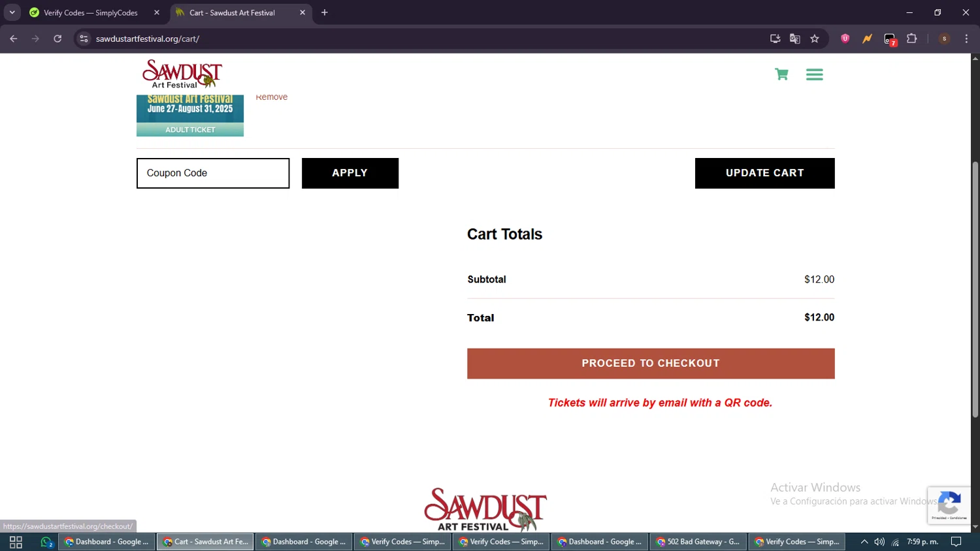The width and height of the screenshot is (980, 551).
Task: Switch to Verify Codes — SimplyCodes tab
Action: pos(90,12)
